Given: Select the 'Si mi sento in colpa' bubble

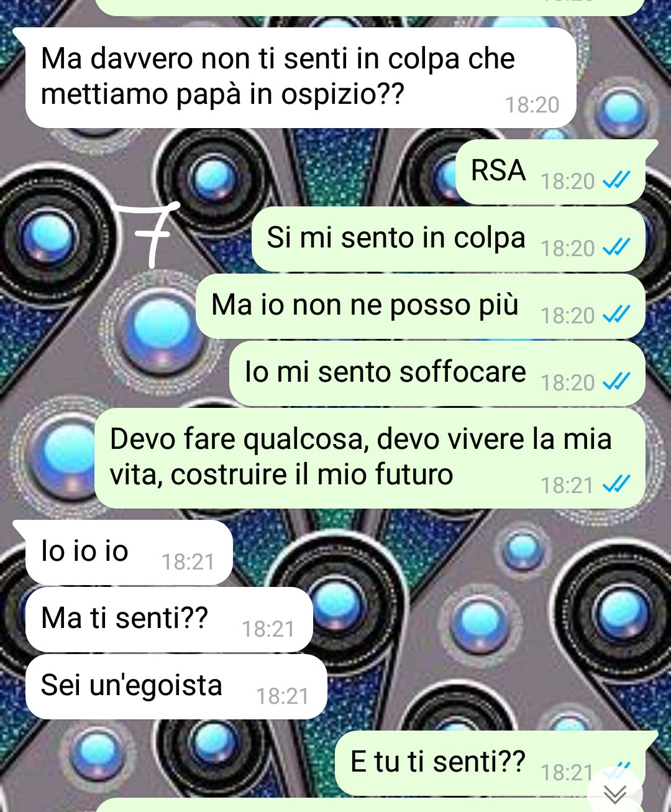Looking at the screenshot, I should point(448,239).
